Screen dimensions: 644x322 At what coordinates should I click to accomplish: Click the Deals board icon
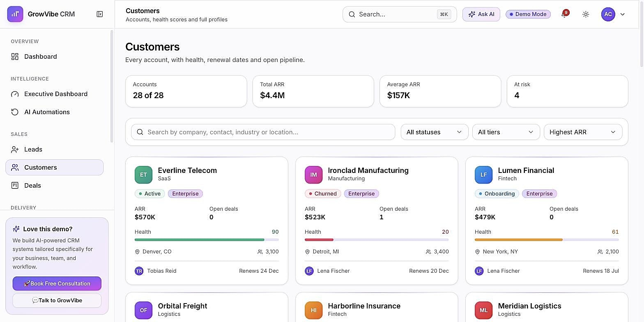click(x=15, y=186)
